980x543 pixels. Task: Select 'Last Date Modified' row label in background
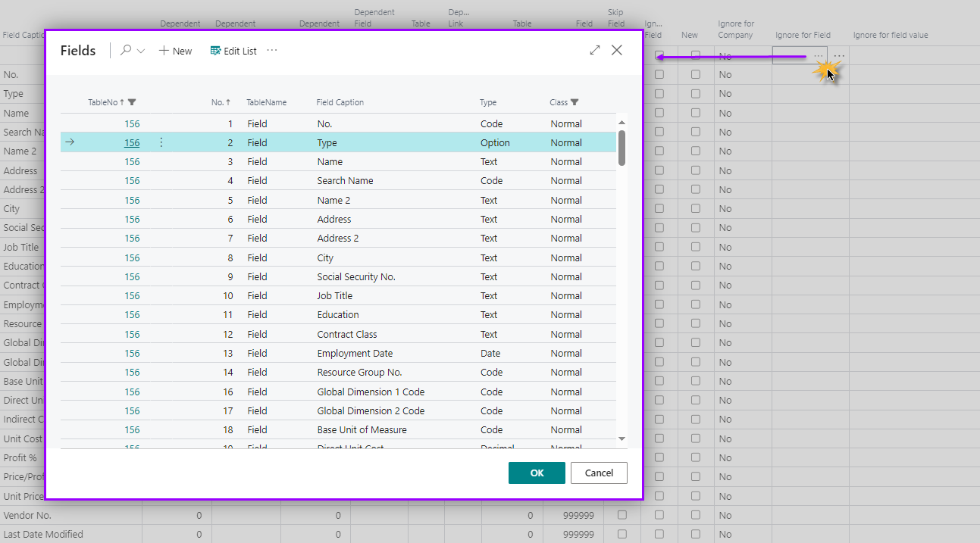[x=43, y=534]
